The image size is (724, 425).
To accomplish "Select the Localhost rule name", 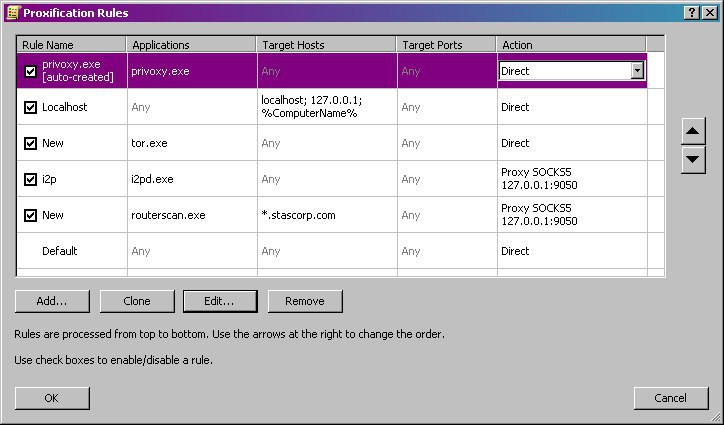I will coord(65,107).
